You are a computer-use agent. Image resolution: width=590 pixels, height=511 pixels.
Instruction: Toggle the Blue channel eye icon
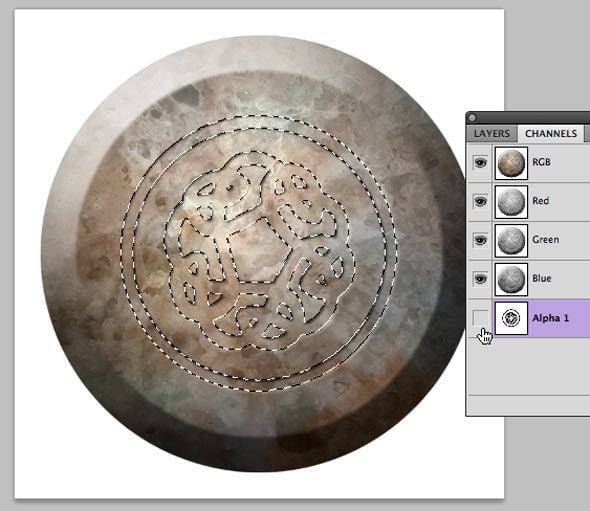(x=480, y=279)
